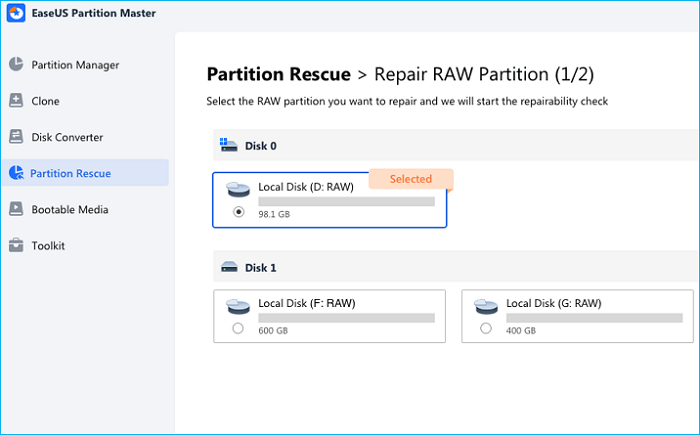Select the Local Disk (F: RAW) radio button
Image resolution: width=700 pixels, height=435 pixels.
click(237, 328)
